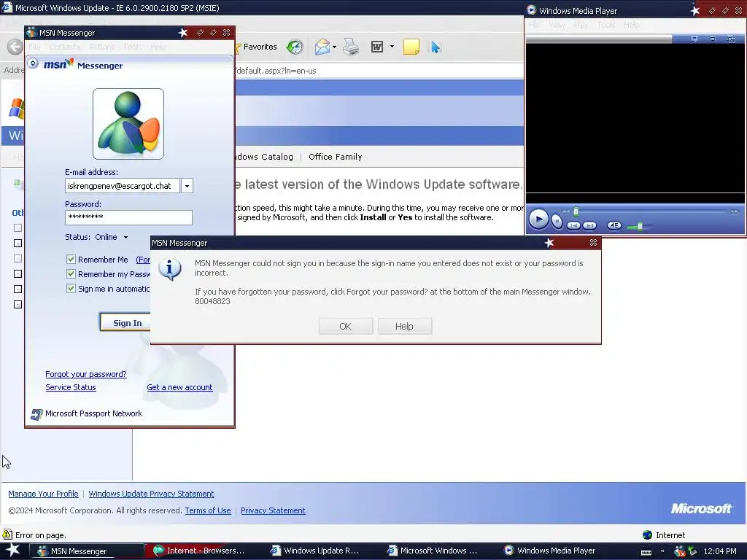Screen dimensions: 747x560
Task: Open the Windows Update Privacy Statement link
Action: [151, 494]
